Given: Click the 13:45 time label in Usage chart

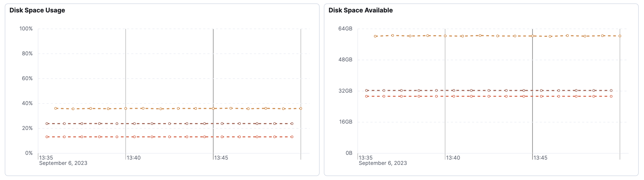Looking at the screenshot, I should [x=221, y=158].
